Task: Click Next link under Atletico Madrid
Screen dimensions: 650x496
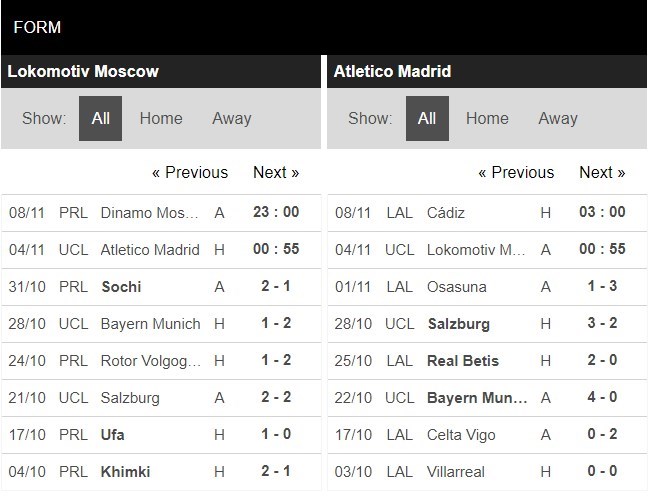Action: [602, 172]
